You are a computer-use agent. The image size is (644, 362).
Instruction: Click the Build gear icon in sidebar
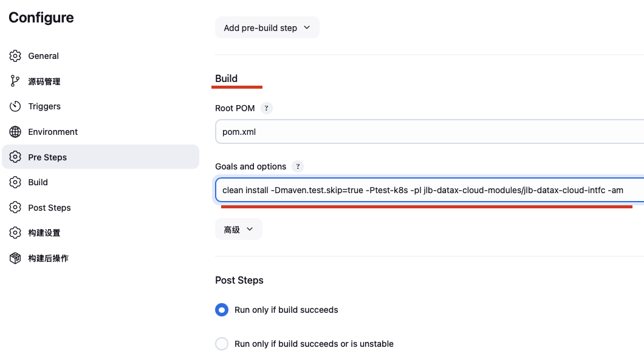click(15, 182)
